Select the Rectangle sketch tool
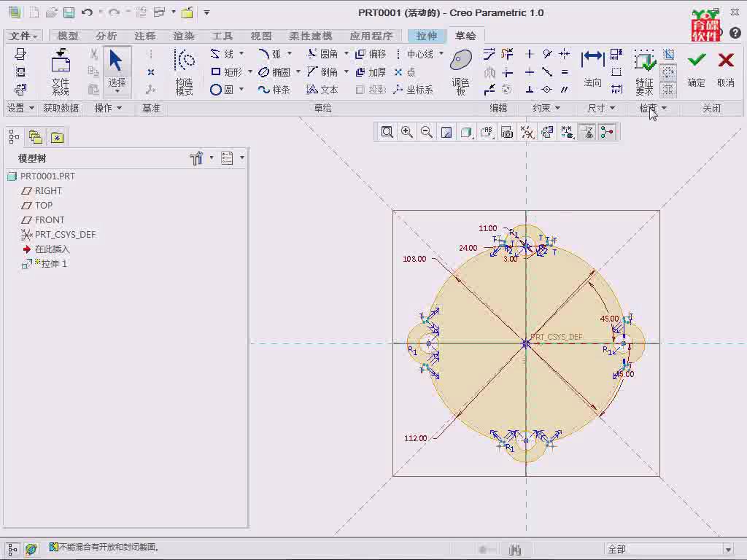This screenshot has height=560, width=747. pyautogui.click(x=226, y=72)
